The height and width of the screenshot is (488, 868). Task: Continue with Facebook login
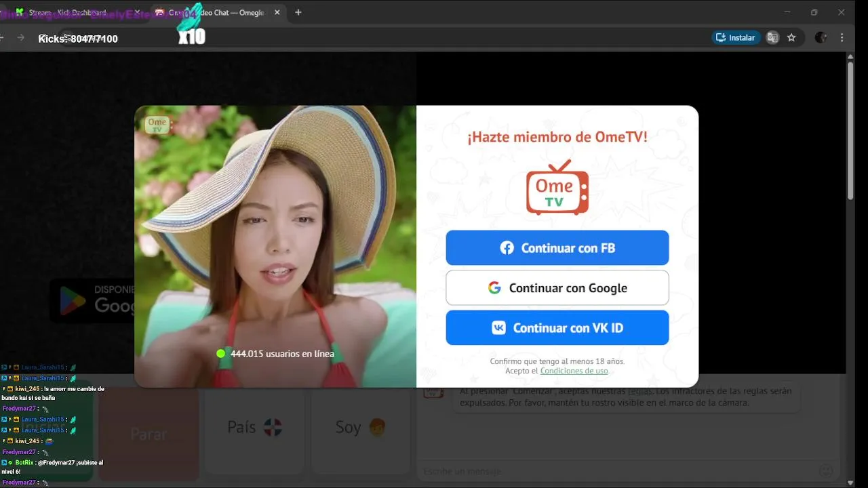point(557,247)
